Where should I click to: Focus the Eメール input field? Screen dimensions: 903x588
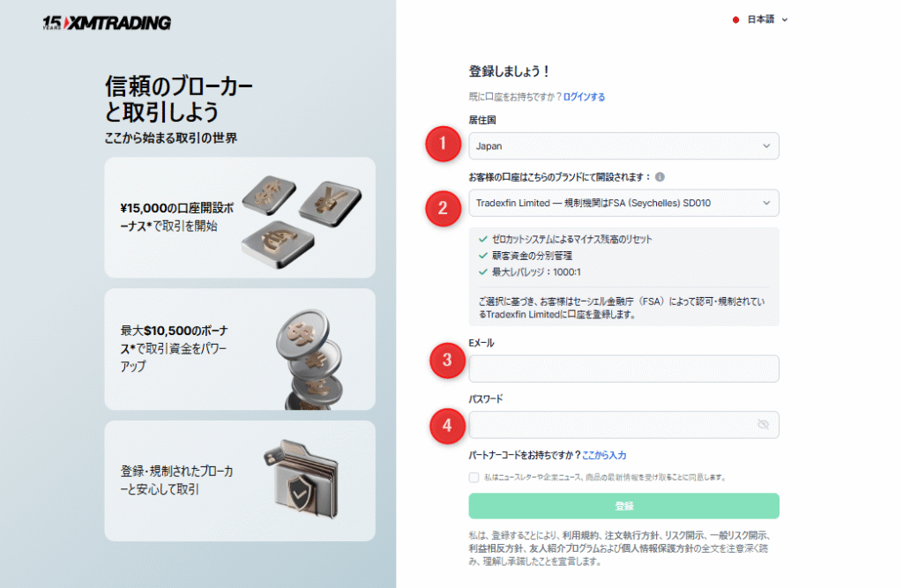[623, 368]
